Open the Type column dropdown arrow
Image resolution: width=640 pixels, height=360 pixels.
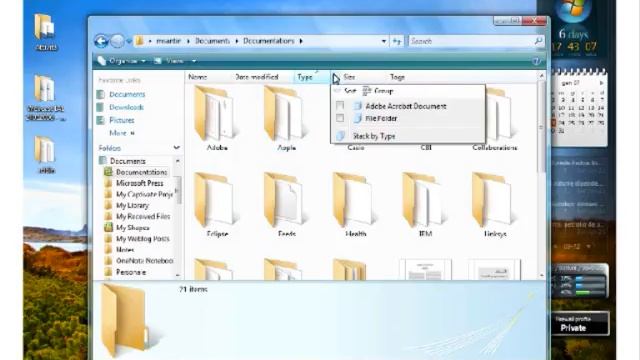[335, 77]
